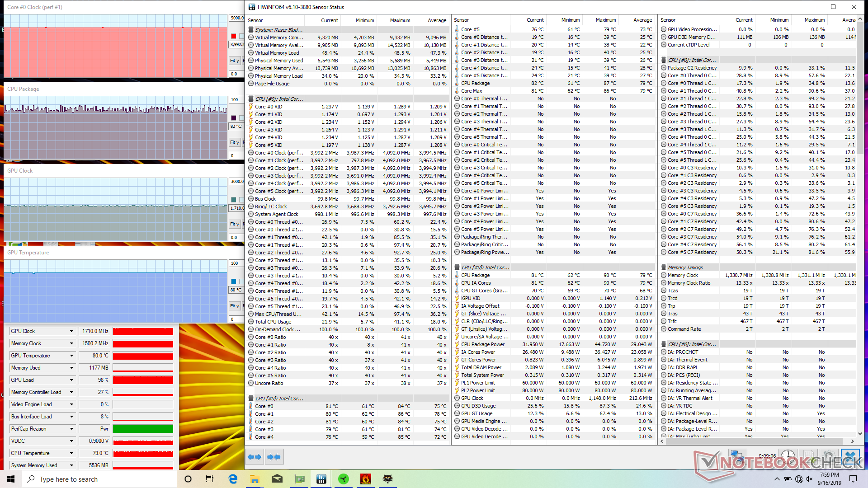Open the Memory Used sensor dropdown
The width and height of the screenshot is (868, 488).
(x=71, y=368)
